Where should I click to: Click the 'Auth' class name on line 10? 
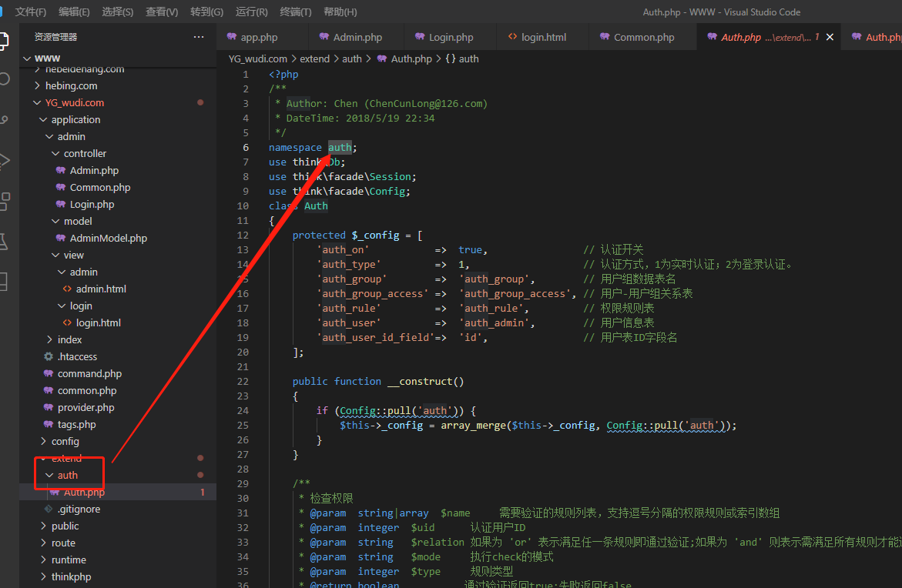click(316, 205)
